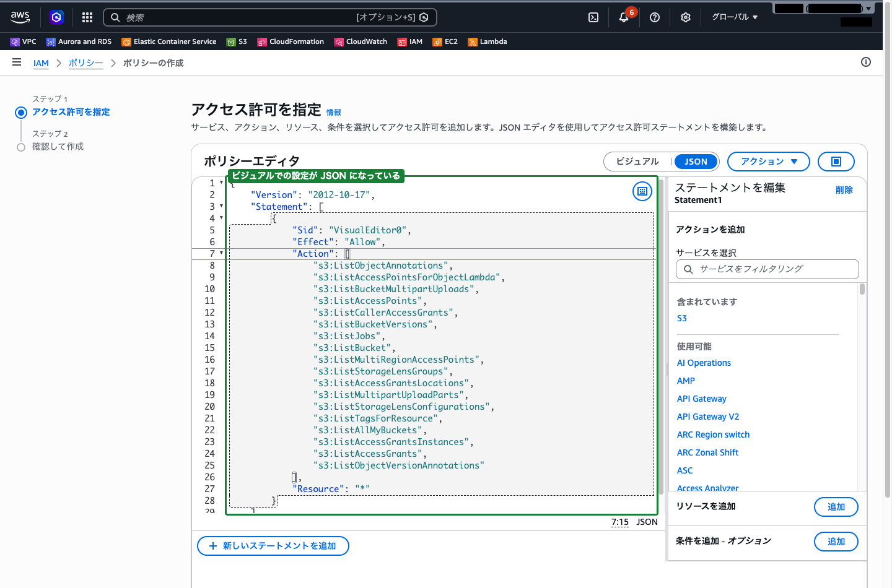Open the Lambda shortcut
This screenshot has height=588, width=892.
coord(488,41)
